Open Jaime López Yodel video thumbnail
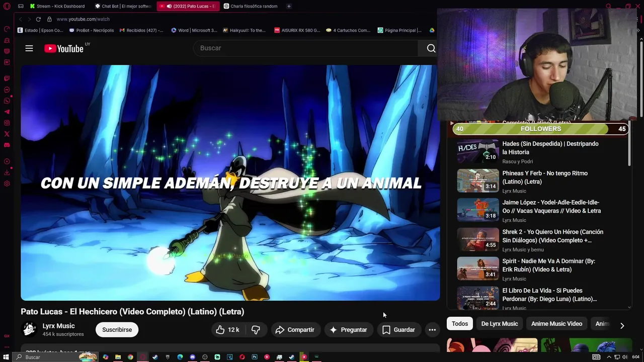 [x=478, y=210]
